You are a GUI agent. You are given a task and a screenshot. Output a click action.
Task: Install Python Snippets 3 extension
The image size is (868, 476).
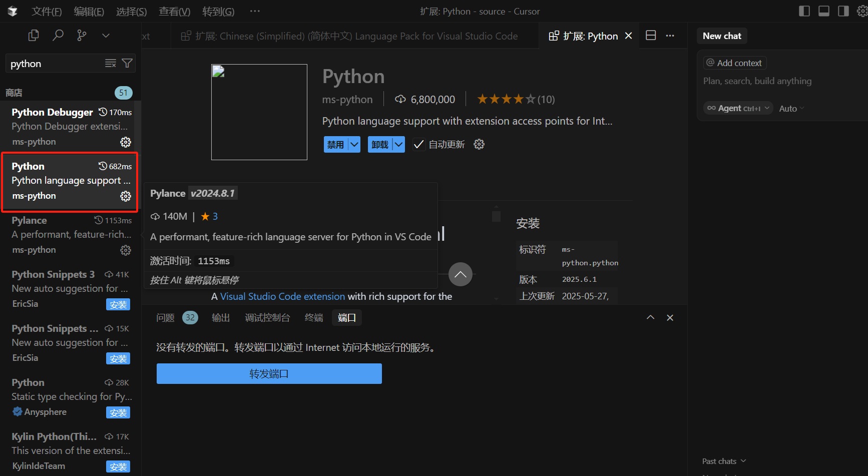pyautogui.click(x=118, y=304)
